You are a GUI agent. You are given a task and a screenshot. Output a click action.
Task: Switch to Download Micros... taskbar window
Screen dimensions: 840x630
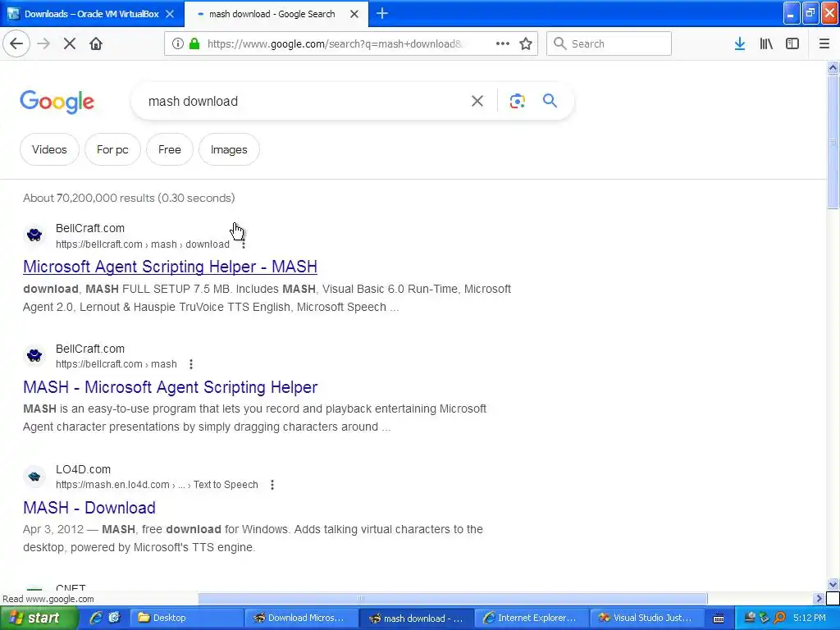pyautogui.click(x=302, y=618)
